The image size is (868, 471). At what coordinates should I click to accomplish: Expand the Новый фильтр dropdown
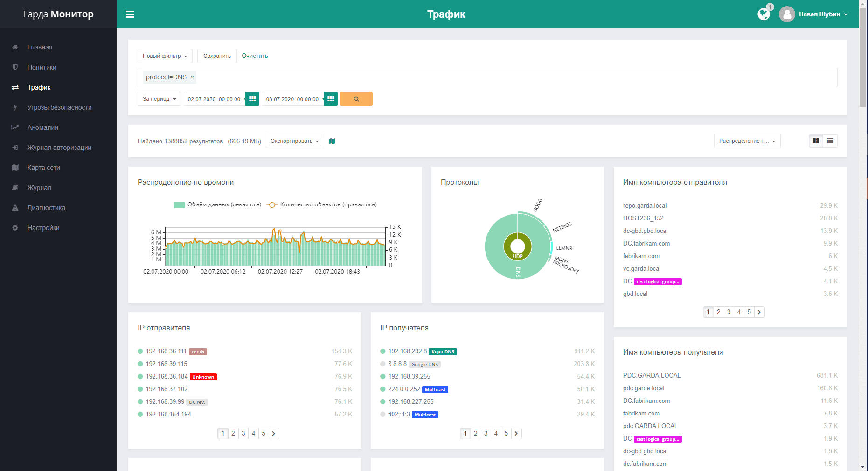tap(165, 56)
